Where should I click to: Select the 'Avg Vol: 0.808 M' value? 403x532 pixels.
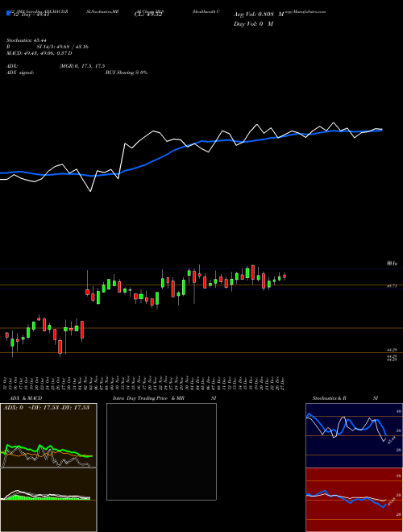(x=259, y=15)
